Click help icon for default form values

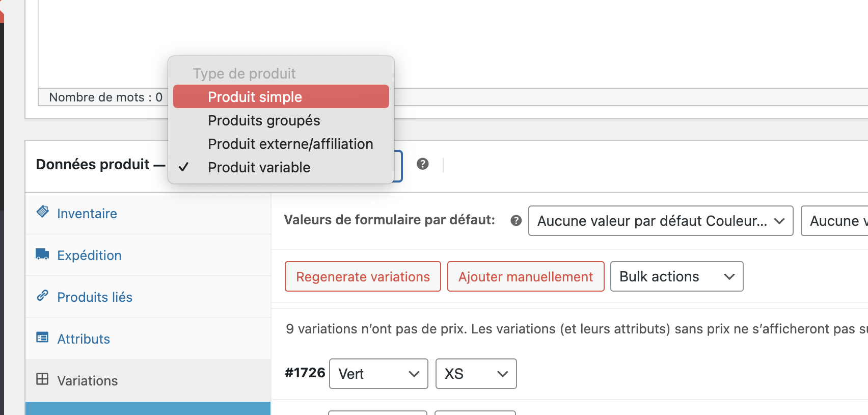[516, 220]
